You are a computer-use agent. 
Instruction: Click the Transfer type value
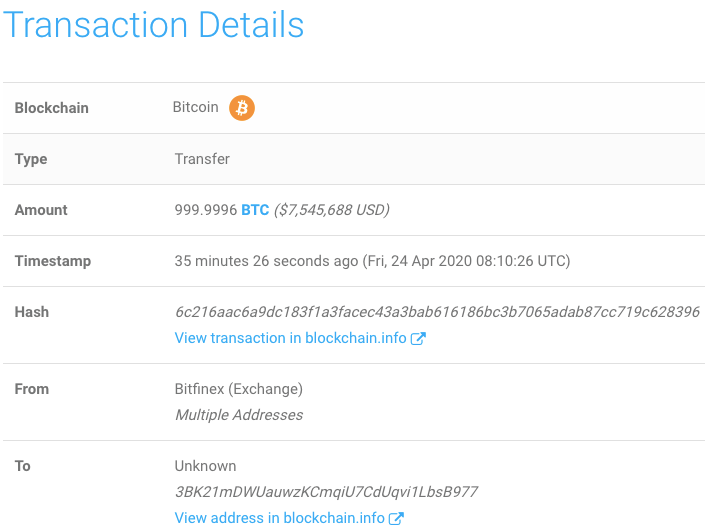[x=202, y=159]
